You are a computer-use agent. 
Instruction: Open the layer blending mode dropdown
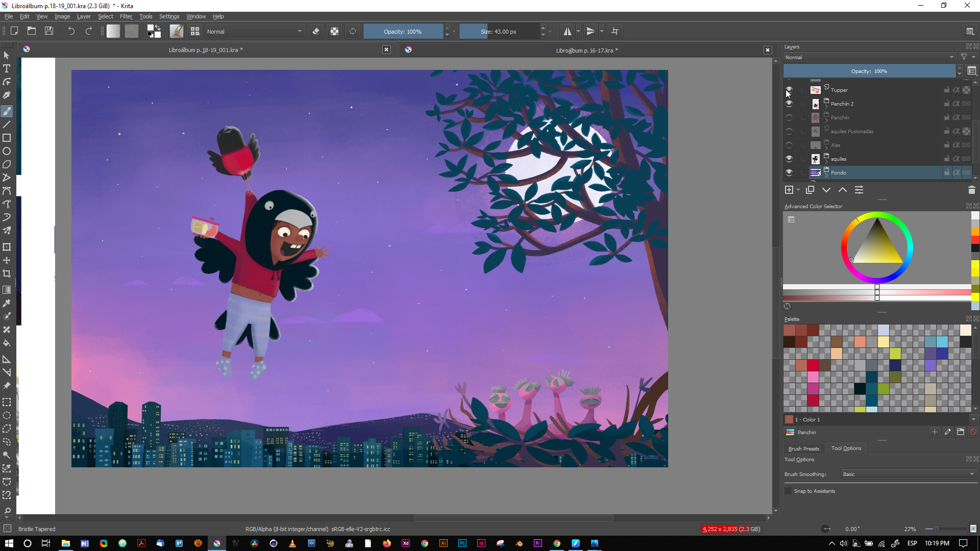point(870,57)
